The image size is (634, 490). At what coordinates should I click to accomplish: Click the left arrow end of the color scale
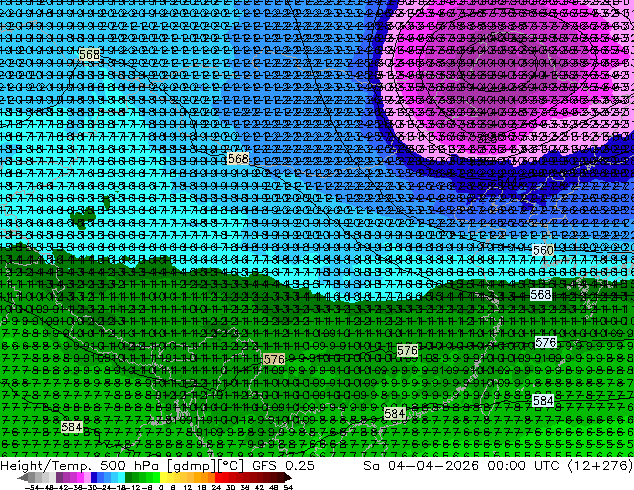(22, 478)
